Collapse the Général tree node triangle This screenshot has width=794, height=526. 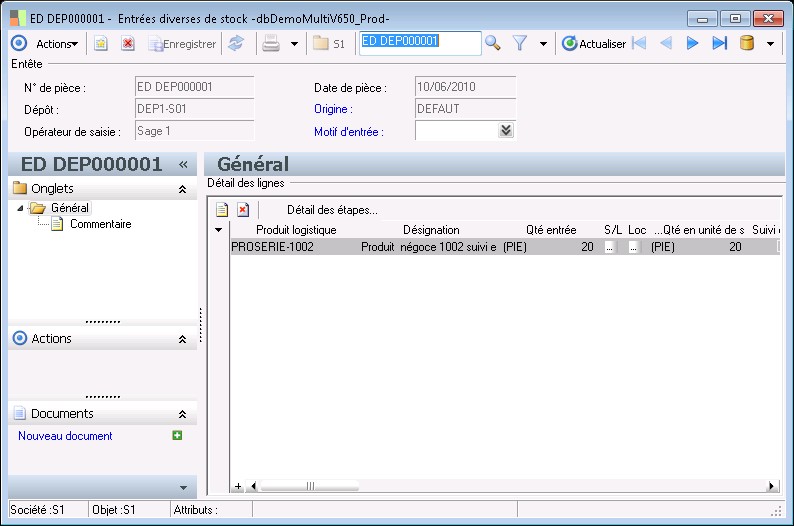[20, 208]
